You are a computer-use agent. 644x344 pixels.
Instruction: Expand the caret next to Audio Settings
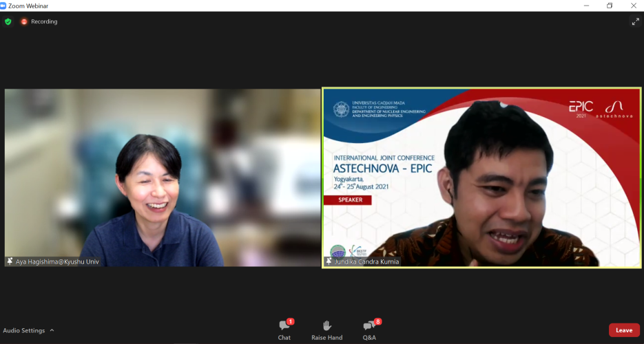coord(52,330)
